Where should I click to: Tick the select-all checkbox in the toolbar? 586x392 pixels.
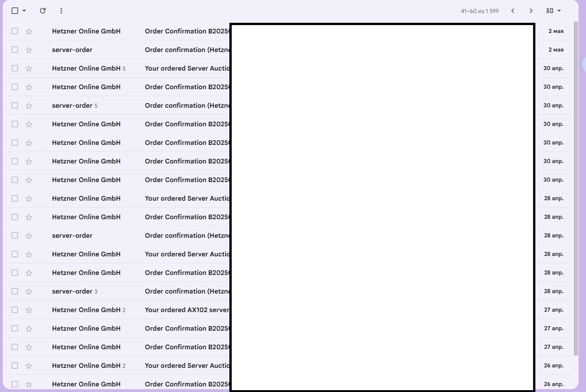pos(15,11)
